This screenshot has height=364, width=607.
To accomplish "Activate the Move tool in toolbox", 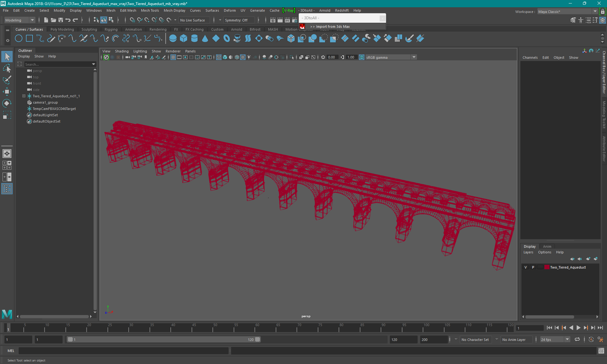I will 7,92.
